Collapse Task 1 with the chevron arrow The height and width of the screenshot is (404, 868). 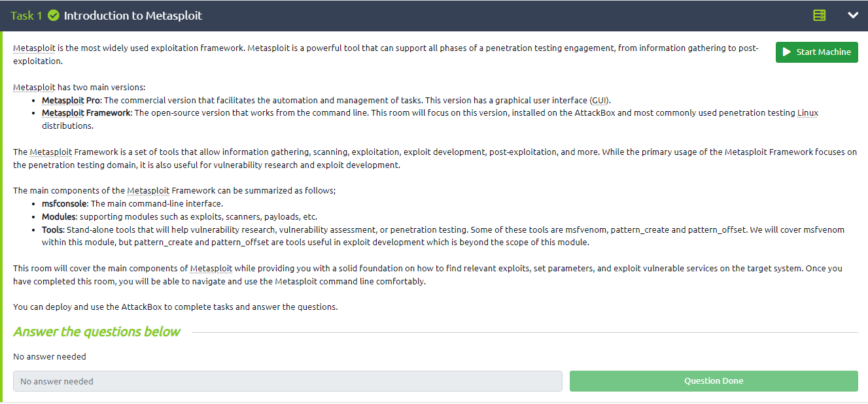click(x=853, y=15)
